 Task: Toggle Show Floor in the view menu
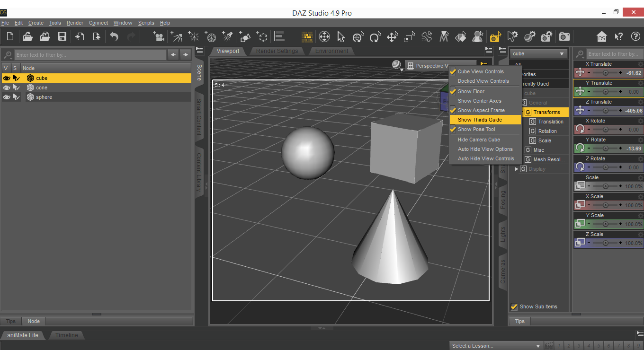coord(471,91)
